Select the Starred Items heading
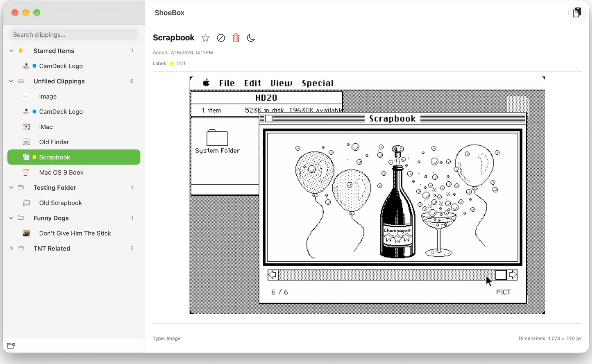This screenshot has width=592, height=364. [x=54, y=51]
